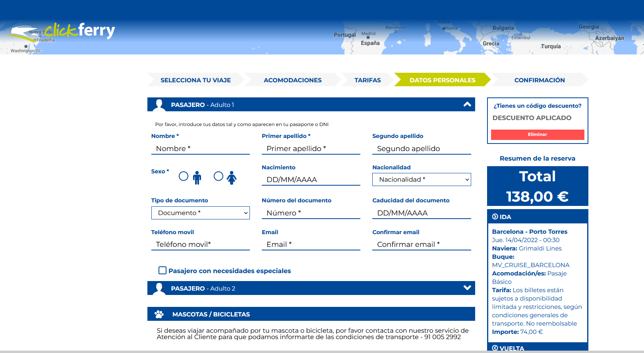Click the Caducidad del documento date field

[422, 213]
